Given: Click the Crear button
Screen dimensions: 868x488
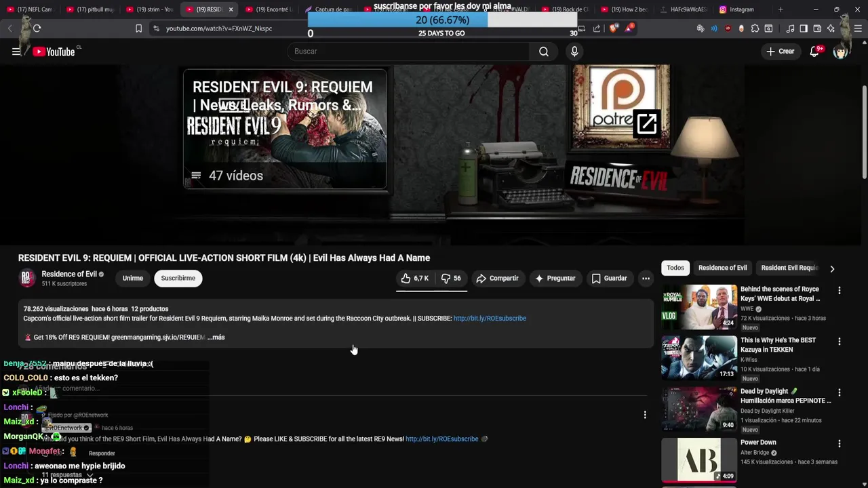Looking at the screenshot, I should [x=780, y=52].
